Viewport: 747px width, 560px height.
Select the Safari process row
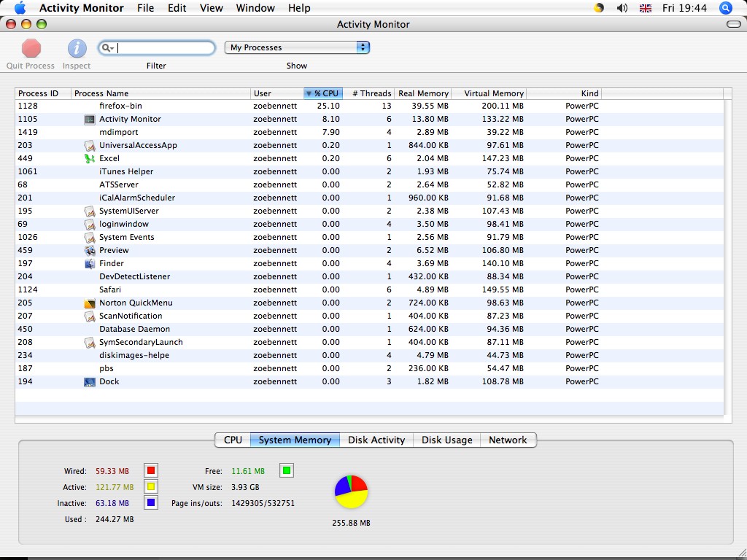[370, 289]
